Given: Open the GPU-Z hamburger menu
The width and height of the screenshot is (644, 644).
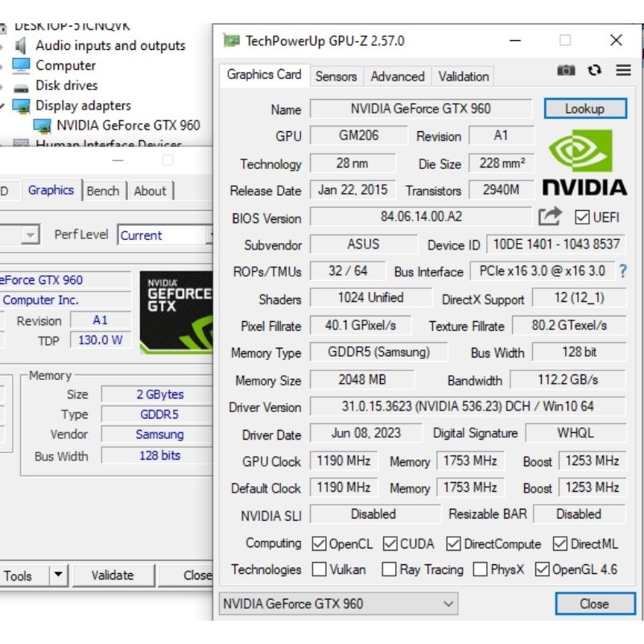Looking at the screenshot, I should coord(623,71).
